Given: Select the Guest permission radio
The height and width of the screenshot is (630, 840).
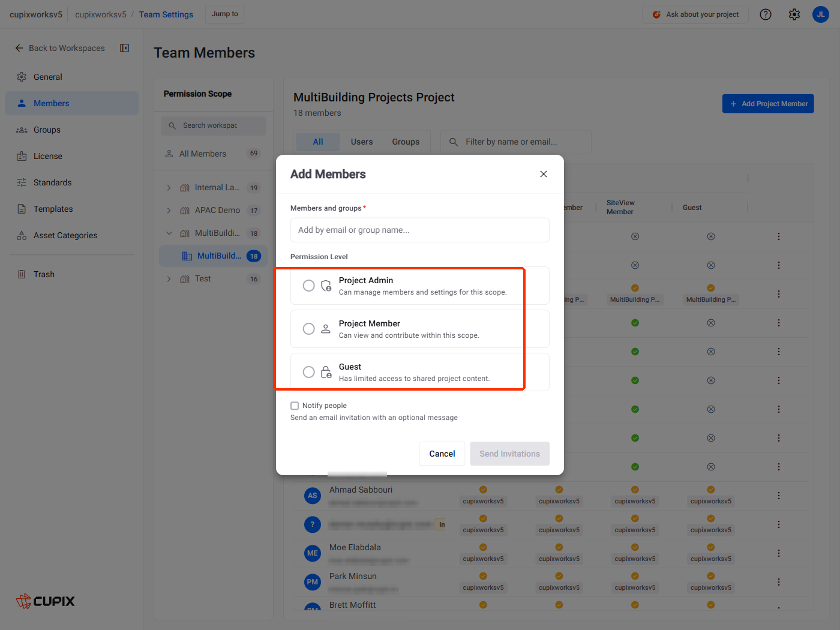Looking at the screenshot, I should (x=308, y=372).
